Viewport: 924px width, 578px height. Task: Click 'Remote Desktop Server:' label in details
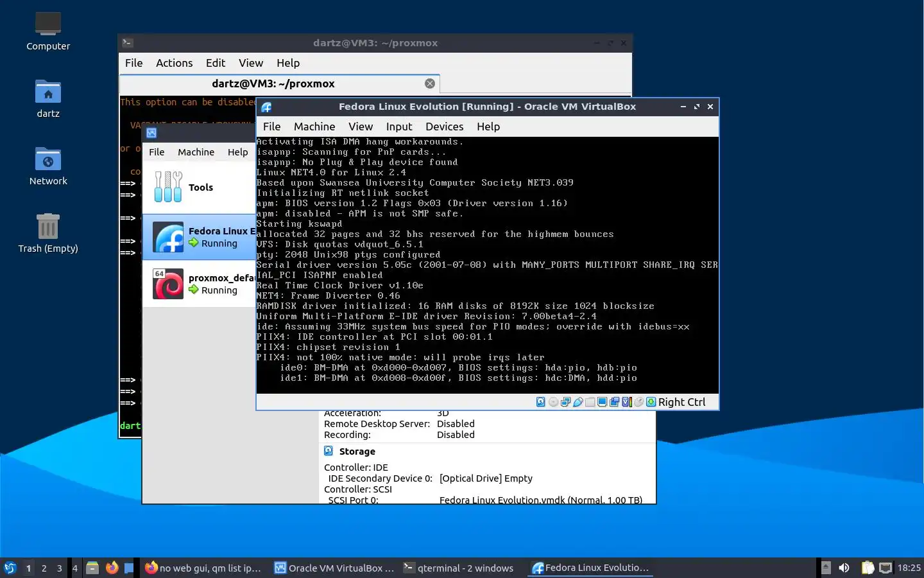click(x=377, y=423)
